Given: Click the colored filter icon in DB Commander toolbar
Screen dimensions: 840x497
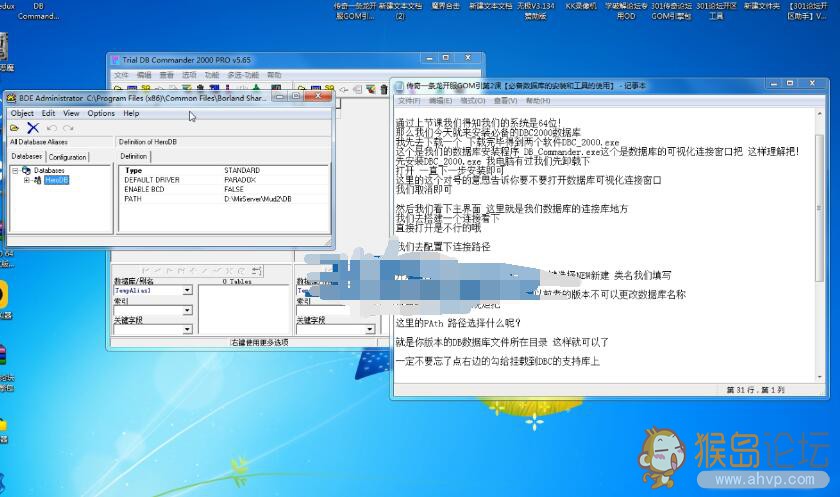Looking at the screenshot, I should (x=371, y=89).
